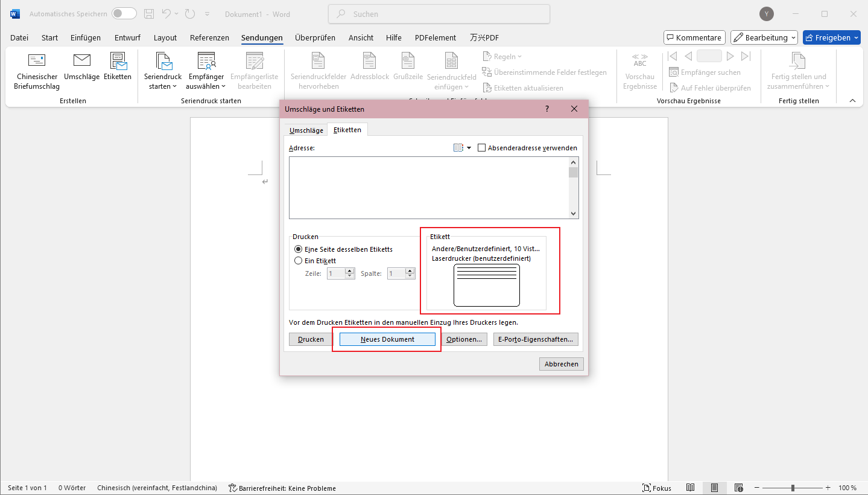Click the Umschläge ribbon icon
Viewport: 868px width, 495px height.
tap(81, 66)
